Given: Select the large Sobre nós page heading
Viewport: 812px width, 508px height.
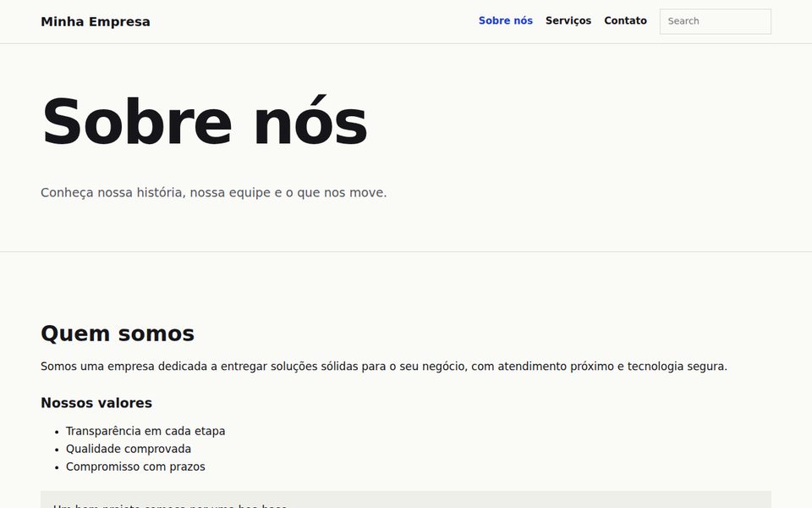Looking at the screenshot, I should click(x=205, y=122).
